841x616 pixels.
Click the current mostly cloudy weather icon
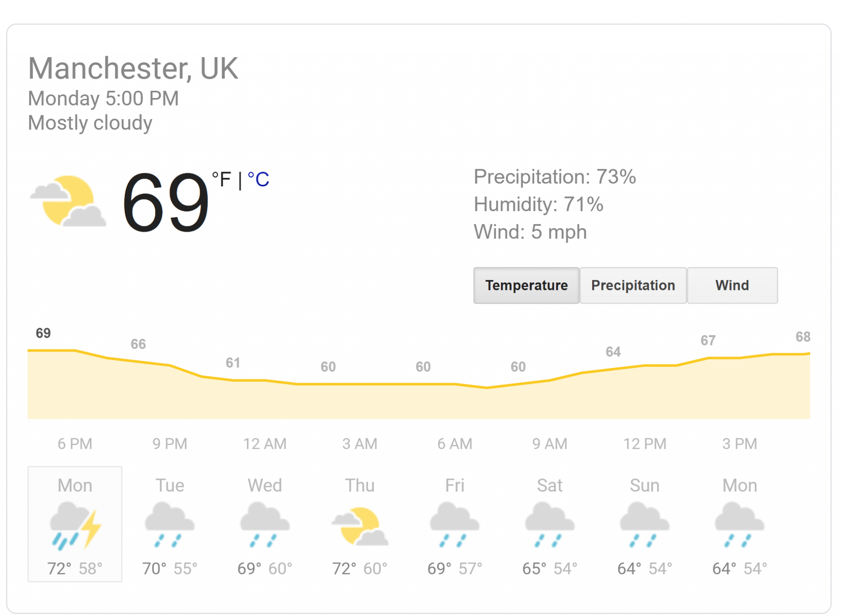pos(68,201)
